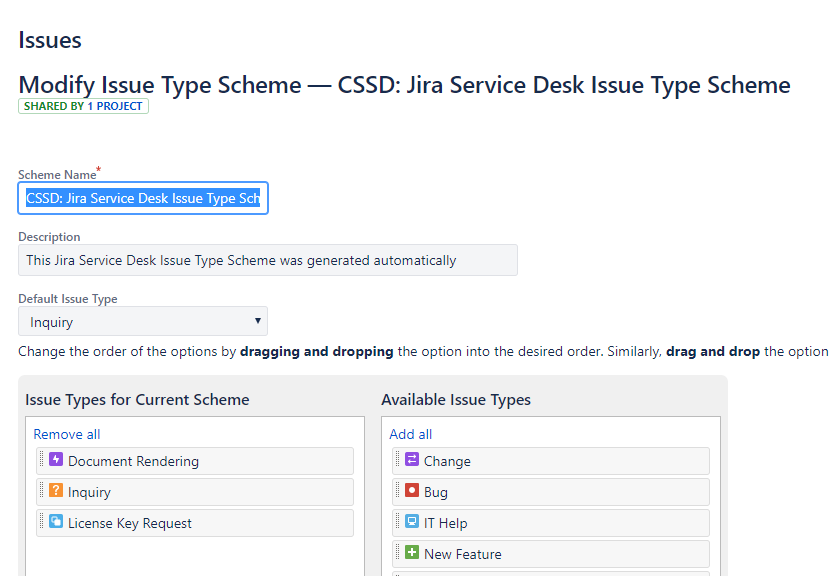Click the Scheme Name label
The image size is (831, 576).
tap(57, 175)
